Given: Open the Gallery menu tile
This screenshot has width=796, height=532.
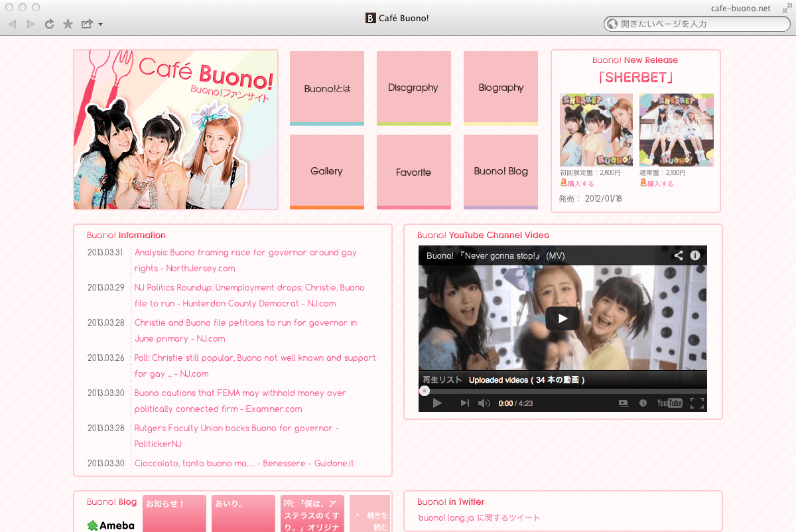Looking at the screenshot, I should coord(326,171).
